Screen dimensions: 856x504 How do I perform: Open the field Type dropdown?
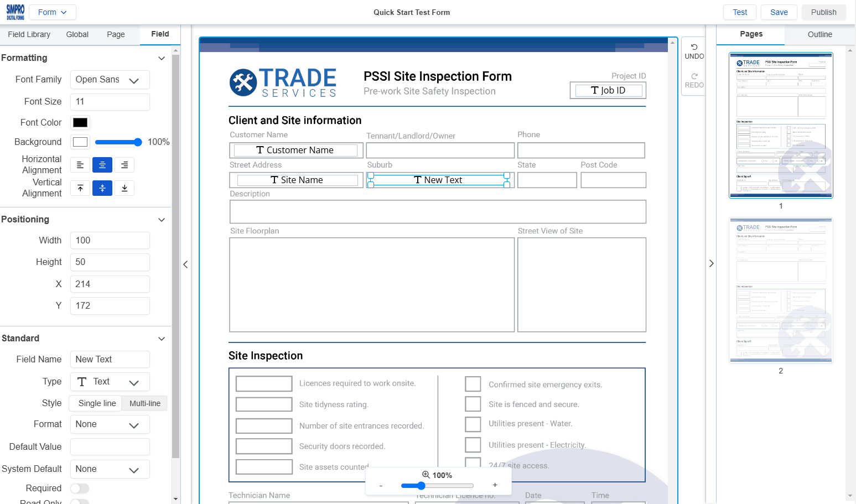110,382
